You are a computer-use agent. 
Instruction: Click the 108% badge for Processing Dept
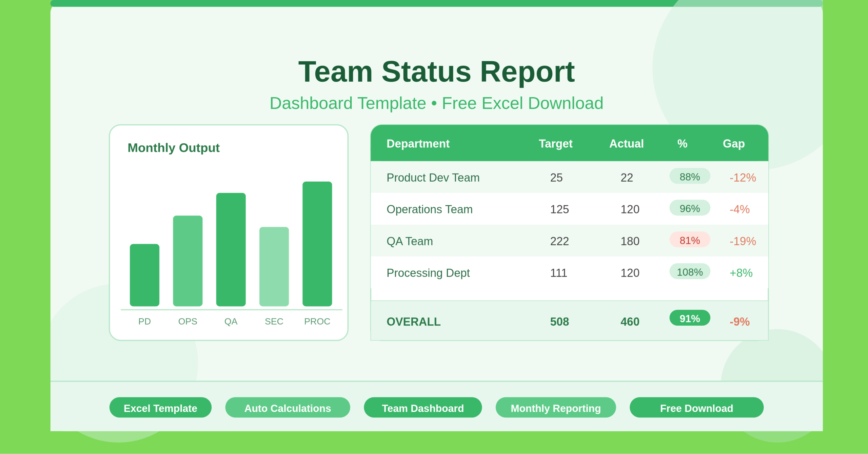click(x=689, y=272)
